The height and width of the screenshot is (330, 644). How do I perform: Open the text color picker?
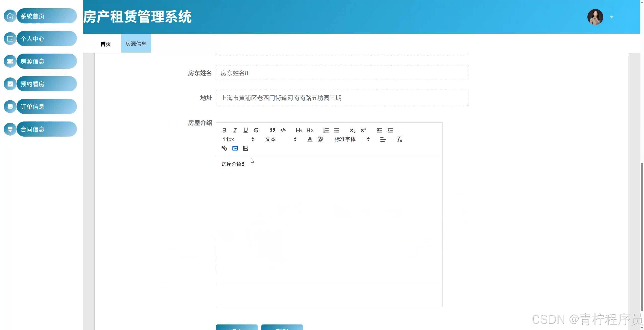(310, 139)
